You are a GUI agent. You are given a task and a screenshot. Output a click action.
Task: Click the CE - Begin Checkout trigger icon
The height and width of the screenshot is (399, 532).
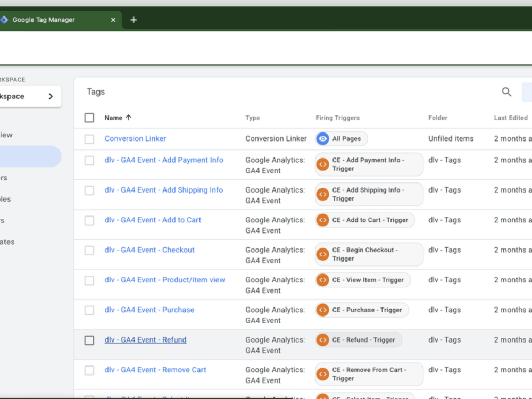click(322, 254)
